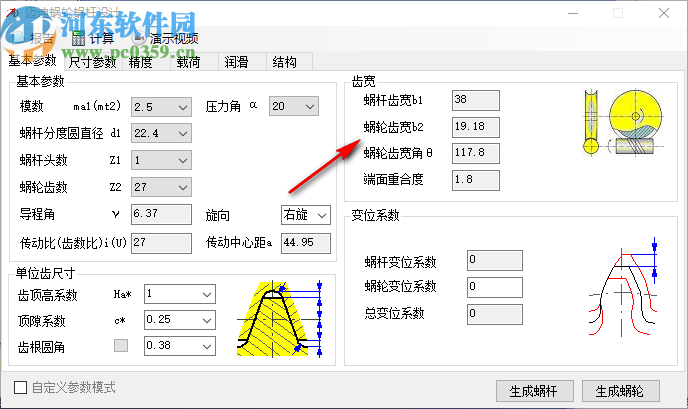Click the 蜗杆变位系数 input field

[495, 261]
